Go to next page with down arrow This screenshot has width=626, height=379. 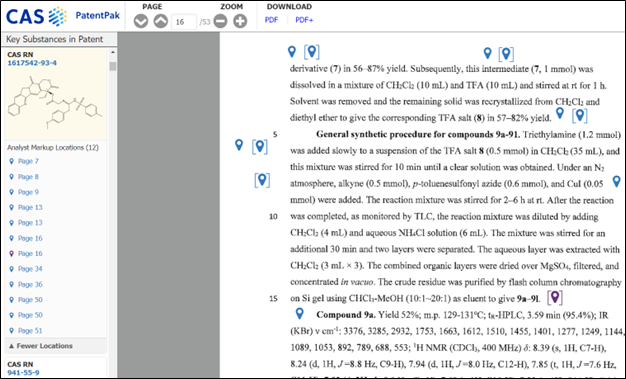pos(141,21)
